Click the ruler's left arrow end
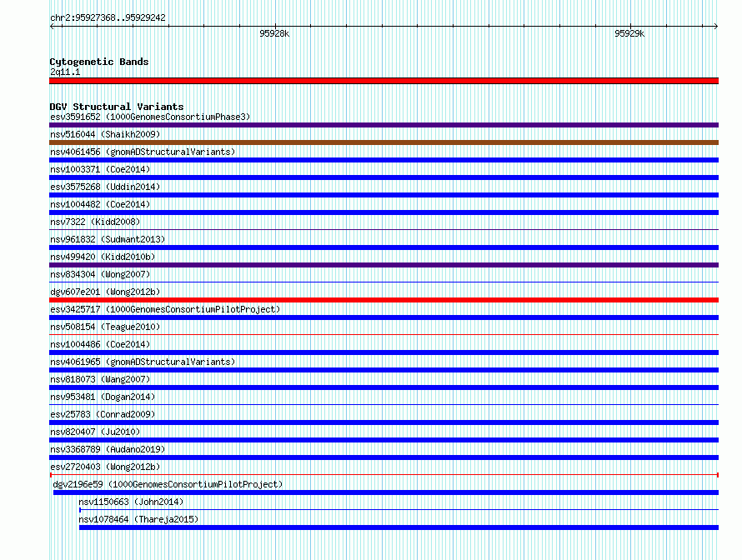Screen dimensions: 742x560 [x=52, y=27]
